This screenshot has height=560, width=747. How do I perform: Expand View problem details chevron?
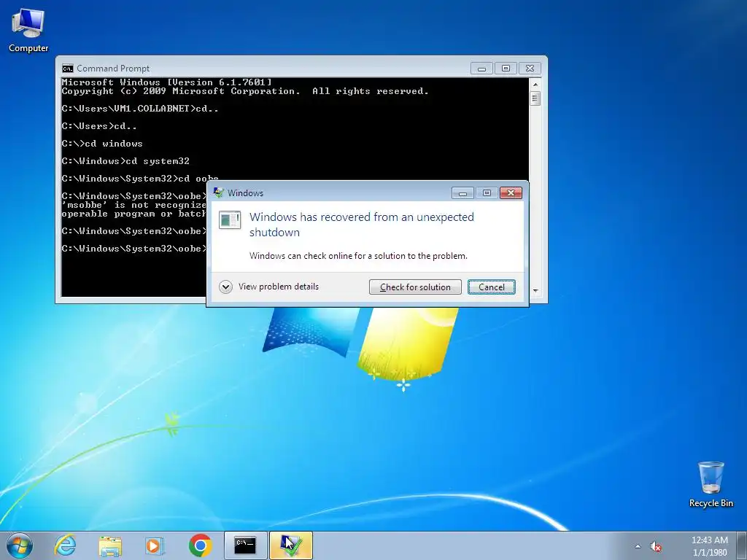point(226,287)
